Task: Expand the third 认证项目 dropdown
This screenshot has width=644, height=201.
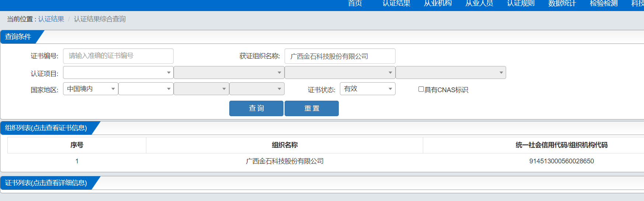Action: click(x=340, y=73)
